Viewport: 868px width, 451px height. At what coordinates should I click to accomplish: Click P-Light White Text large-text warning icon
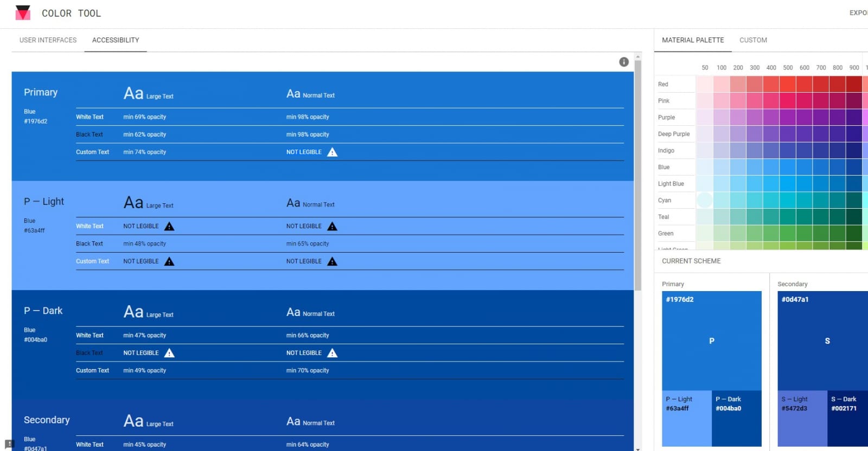169,226
